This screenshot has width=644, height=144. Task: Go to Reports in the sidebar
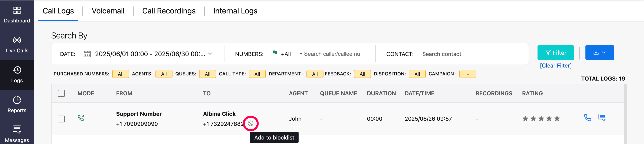(x=17, y=105)
